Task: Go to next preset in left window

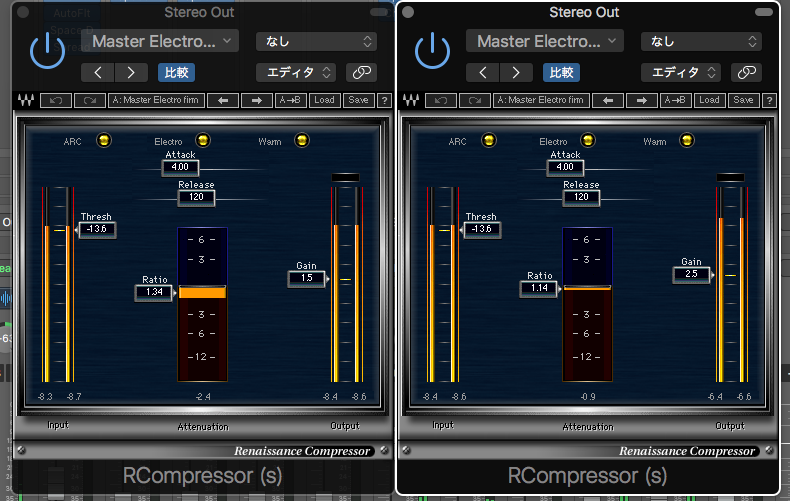Action: coord(131,73)
